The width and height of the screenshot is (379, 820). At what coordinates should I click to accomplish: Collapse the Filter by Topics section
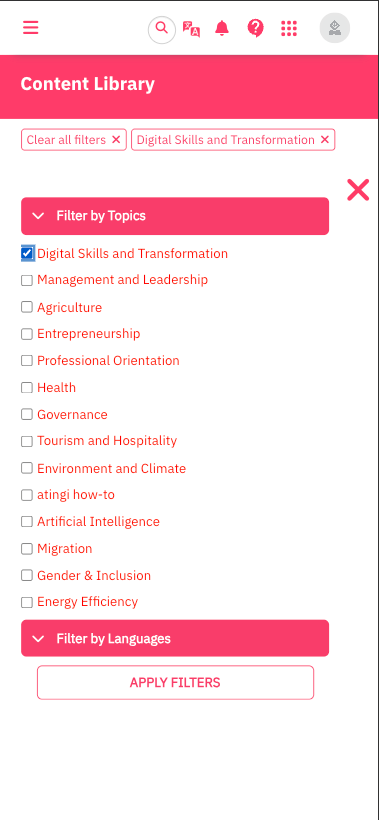point(175,216)
